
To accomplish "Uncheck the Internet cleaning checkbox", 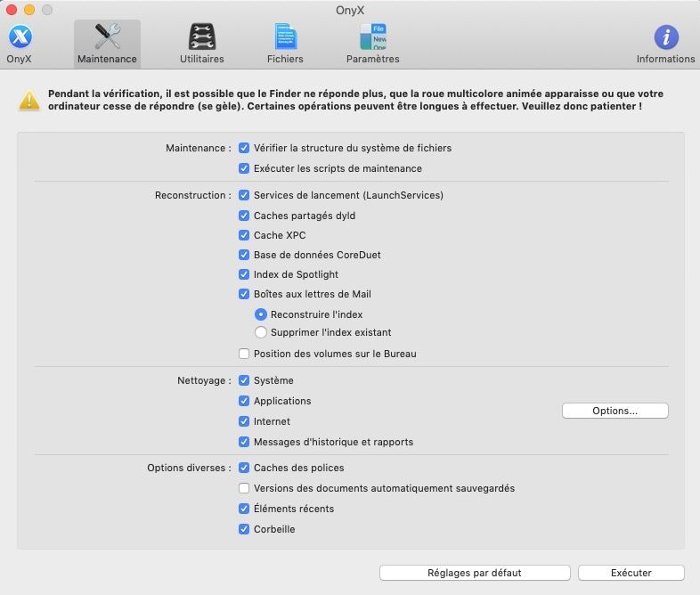I will pos(244,421).
